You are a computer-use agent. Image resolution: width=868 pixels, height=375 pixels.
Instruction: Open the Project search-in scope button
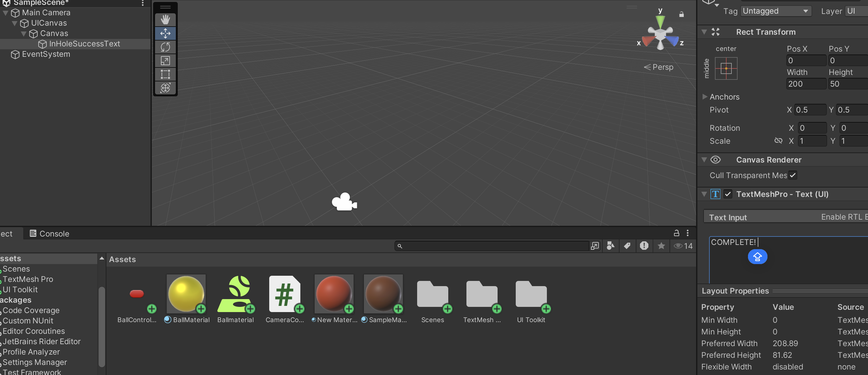click(x=595, y=246)
